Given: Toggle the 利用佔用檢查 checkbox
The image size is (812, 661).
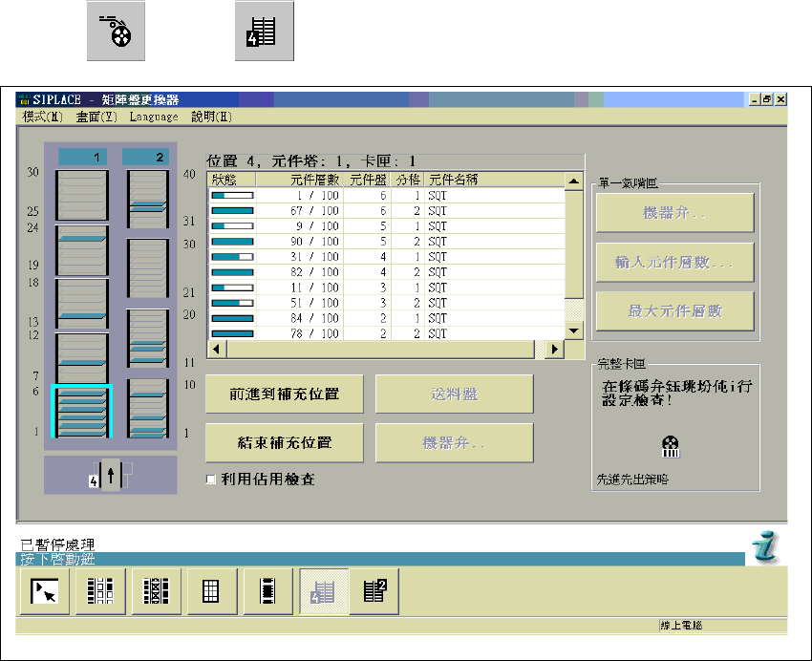Looking at the screenshot, I should 211,480.
